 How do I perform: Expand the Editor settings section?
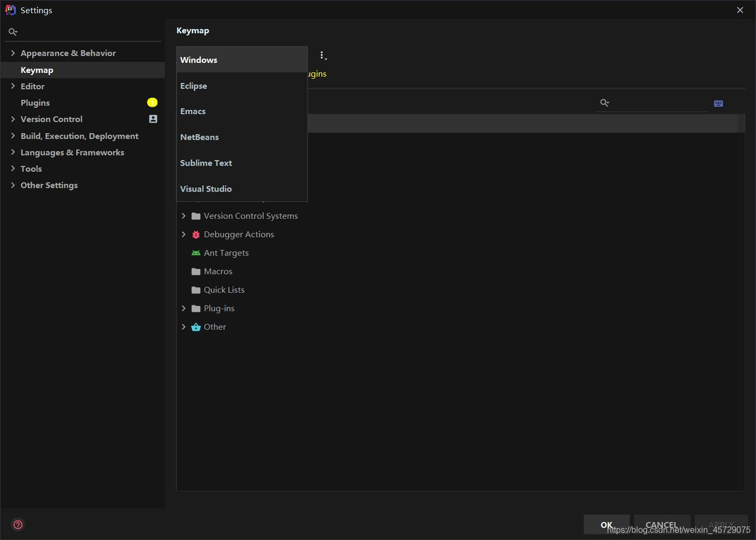pyautogui.click(x=13, y=86)
